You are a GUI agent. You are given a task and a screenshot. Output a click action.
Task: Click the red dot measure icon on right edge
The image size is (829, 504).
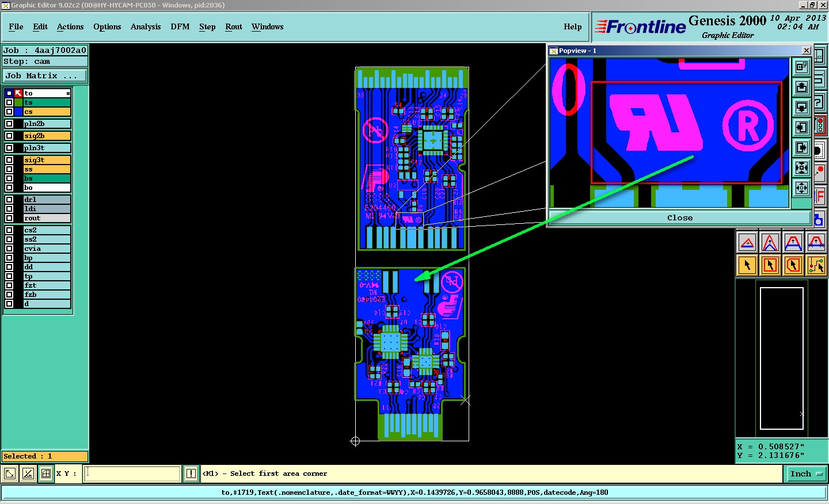pos(821,173)
